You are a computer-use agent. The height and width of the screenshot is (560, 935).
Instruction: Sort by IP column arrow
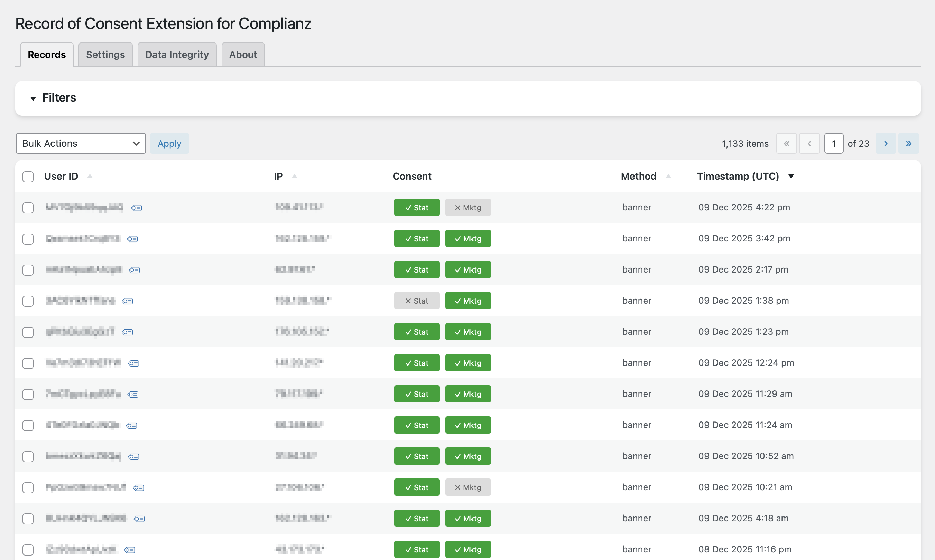pos(295,176)
